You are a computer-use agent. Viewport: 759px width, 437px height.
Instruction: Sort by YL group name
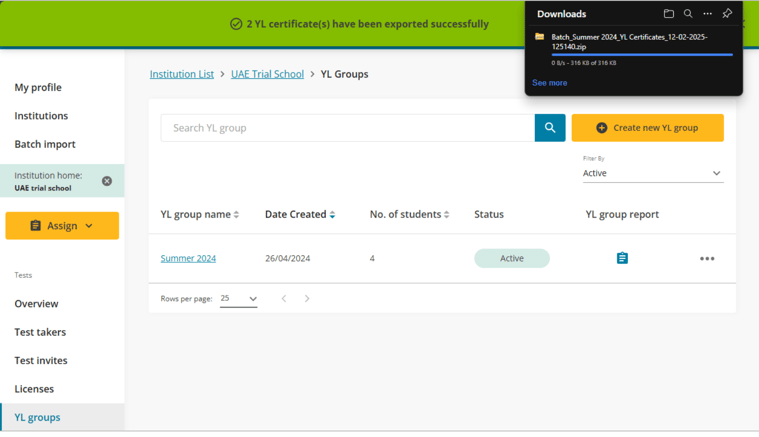coord(236,215)
